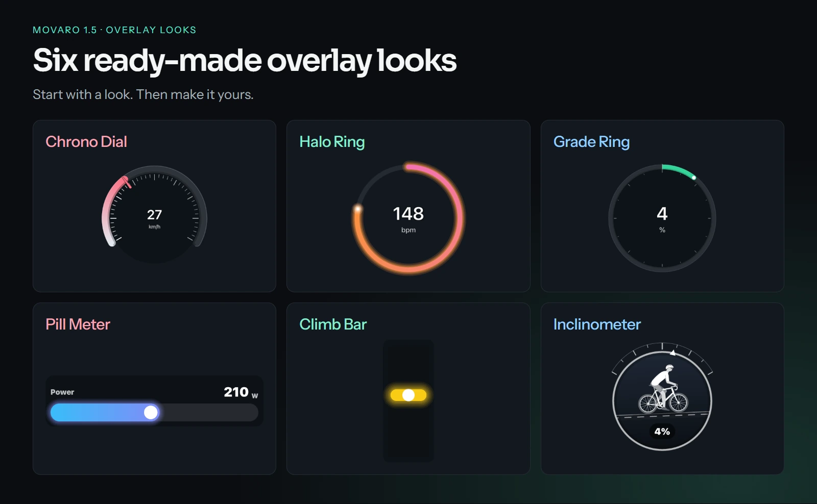
Task: Click the 4% badge under the cyclist
Action: pyautogui.click(x=662, y=432)
